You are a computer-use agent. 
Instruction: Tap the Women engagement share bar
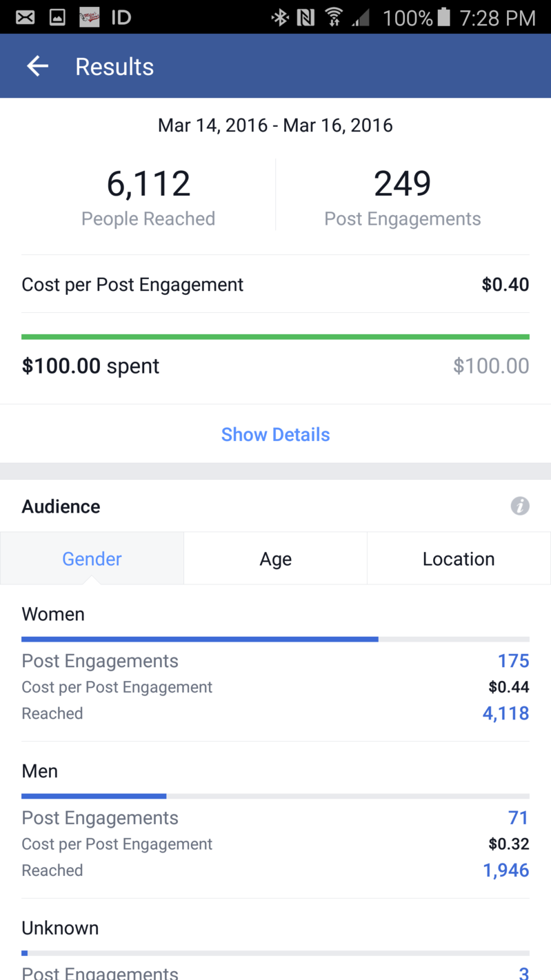point(200,640)
